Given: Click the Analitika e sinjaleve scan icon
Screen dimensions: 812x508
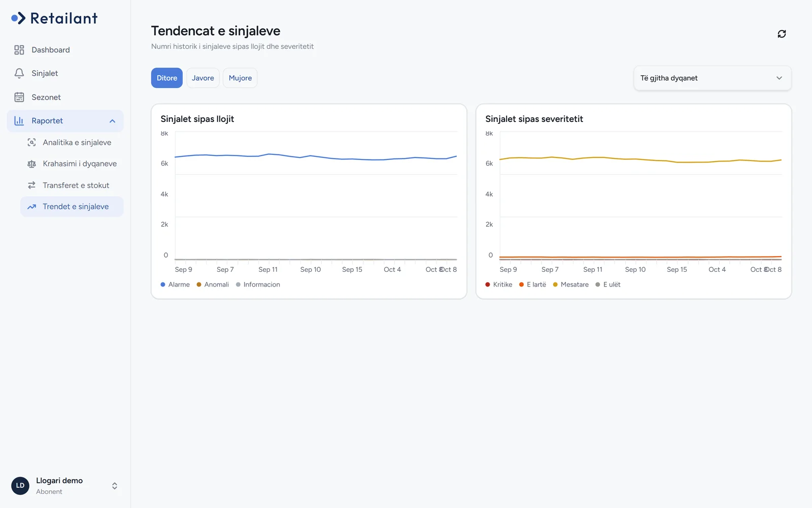Looking at the screenshot, I should (x=31, y=142).
